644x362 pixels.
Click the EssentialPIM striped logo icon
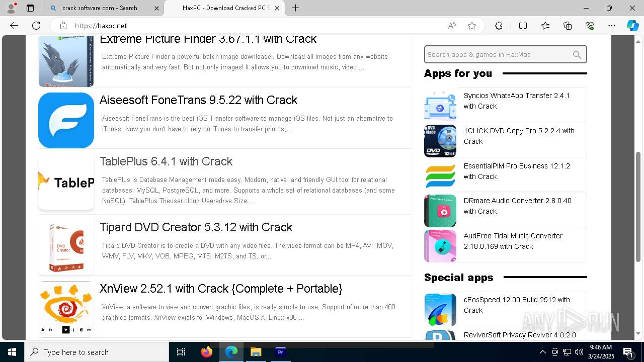point(440,175)
